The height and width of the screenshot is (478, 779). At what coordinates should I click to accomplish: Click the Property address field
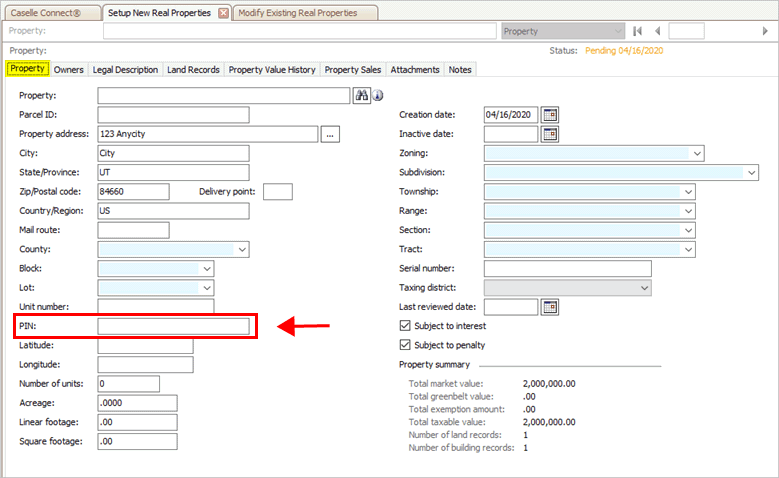(208, 134)
